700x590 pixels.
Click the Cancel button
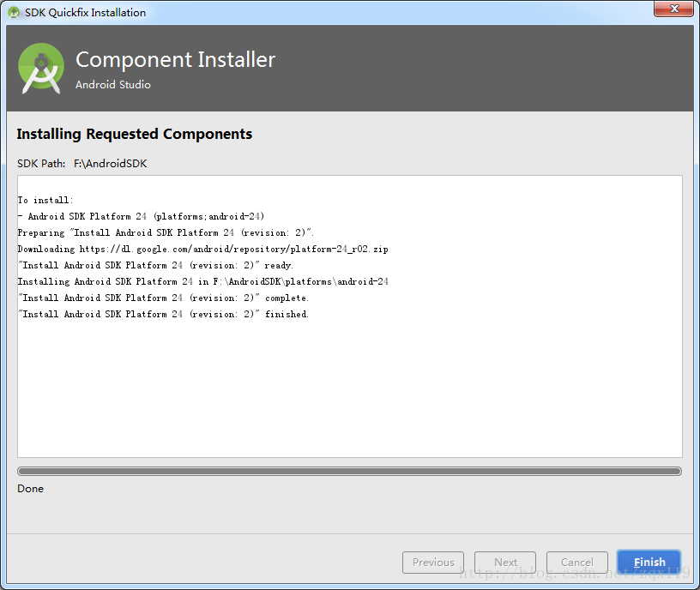point(576,563)
